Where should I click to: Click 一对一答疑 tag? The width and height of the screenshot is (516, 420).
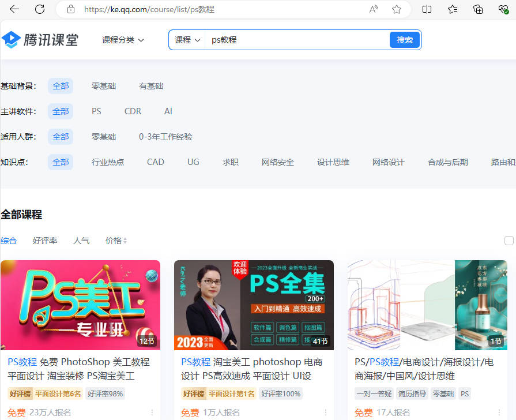(374, 393)
